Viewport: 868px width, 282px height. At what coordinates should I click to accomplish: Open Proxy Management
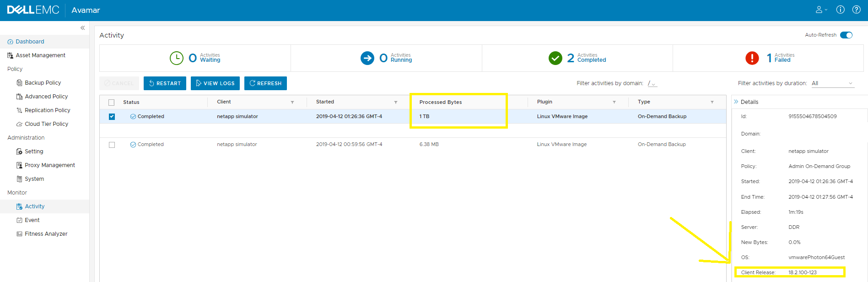49,165
